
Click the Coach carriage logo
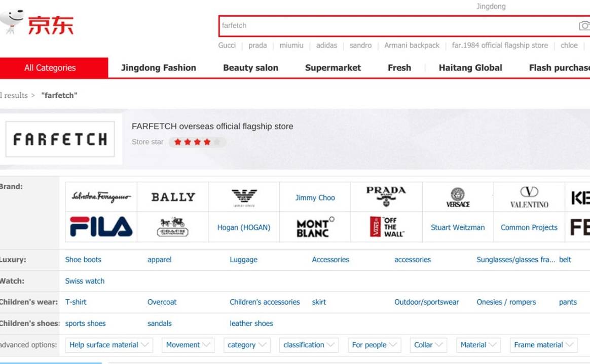(172, 227)
